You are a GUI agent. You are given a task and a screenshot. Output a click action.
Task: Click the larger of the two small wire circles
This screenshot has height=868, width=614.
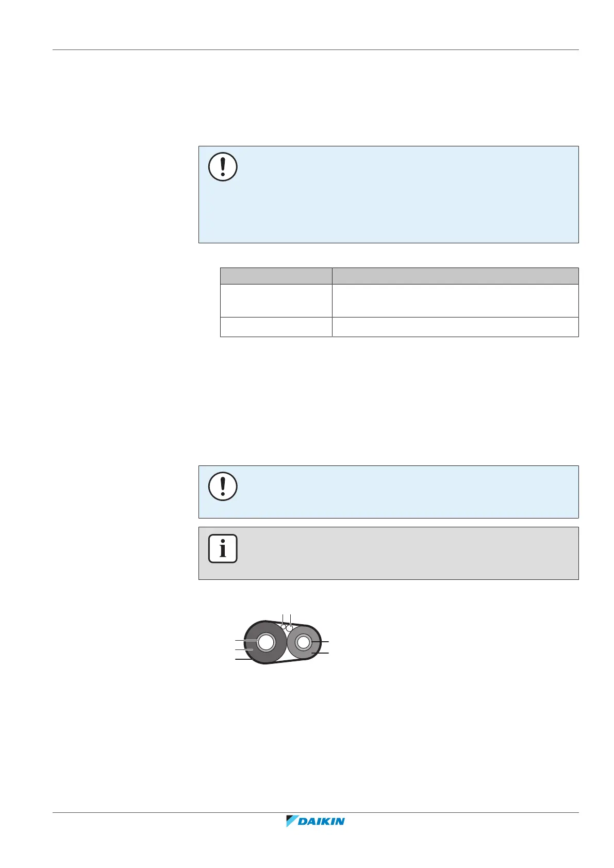point(290,628)
